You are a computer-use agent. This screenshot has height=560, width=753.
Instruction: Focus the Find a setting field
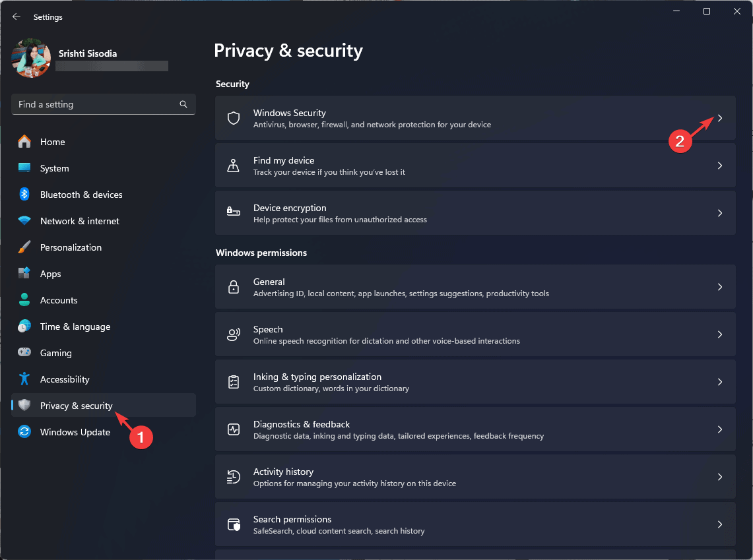pyautogui.click(x=103, y=104)
